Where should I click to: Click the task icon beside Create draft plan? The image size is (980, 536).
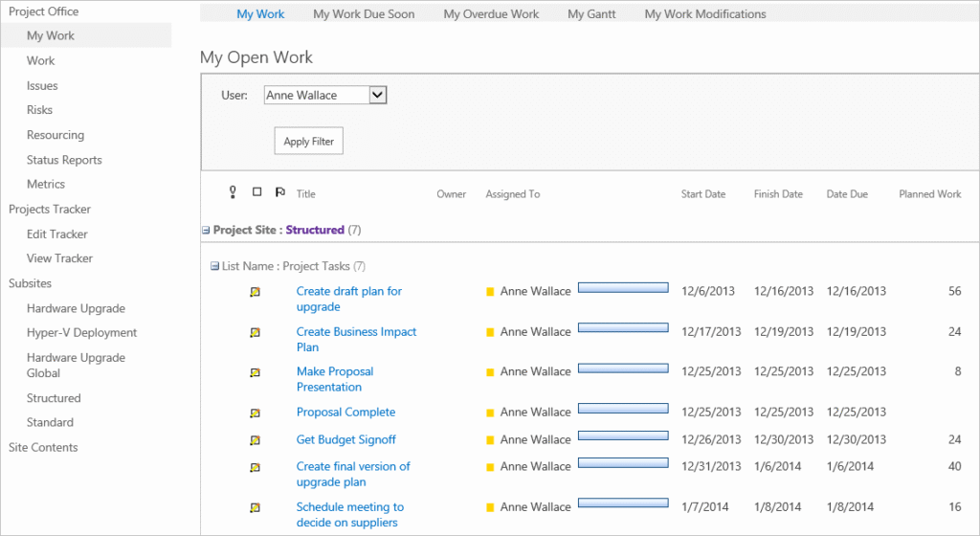255,292
